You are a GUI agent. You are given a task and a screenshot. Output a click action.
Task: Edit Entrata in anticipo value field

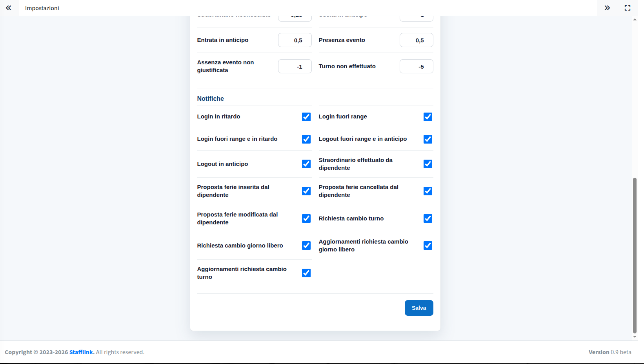pyautogui.click(x=295, y=40)
